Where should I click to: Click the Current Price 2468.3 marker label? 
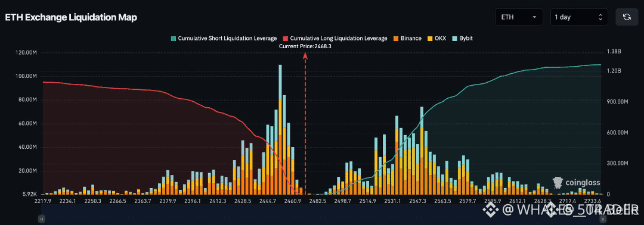coord(305,46)
